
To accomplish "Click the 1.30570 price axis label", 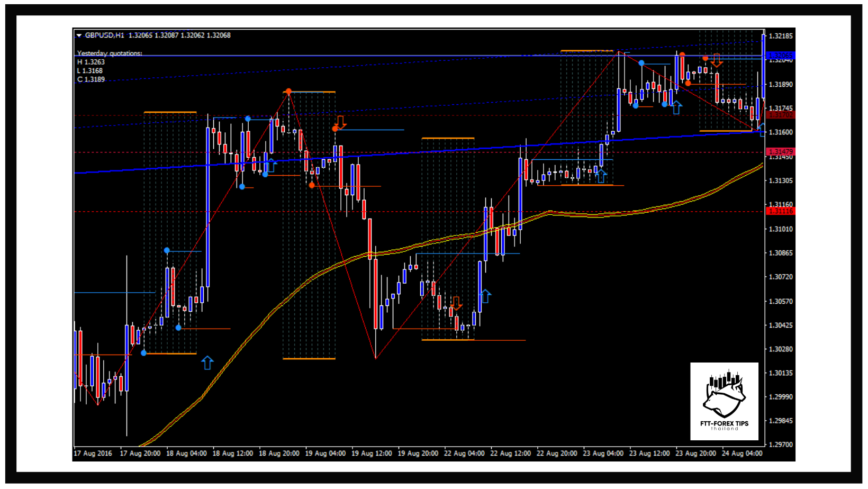I will click(781, 302).
